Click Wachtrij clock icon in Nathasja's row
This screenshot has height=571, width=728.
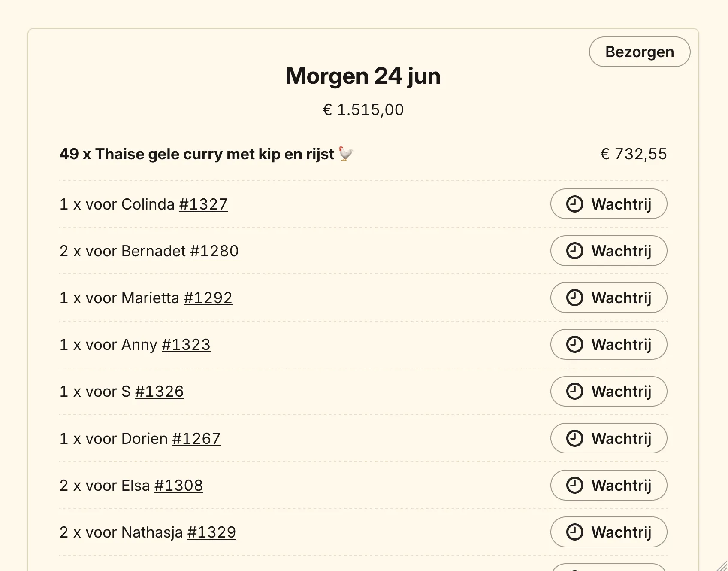[x=575, y=532]
